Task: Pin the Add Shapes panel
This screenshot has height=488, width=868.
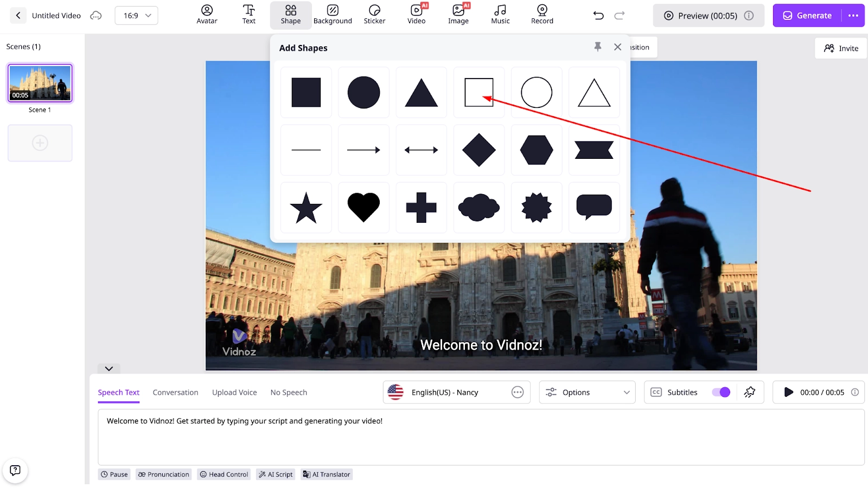Action: coord(597,47)
